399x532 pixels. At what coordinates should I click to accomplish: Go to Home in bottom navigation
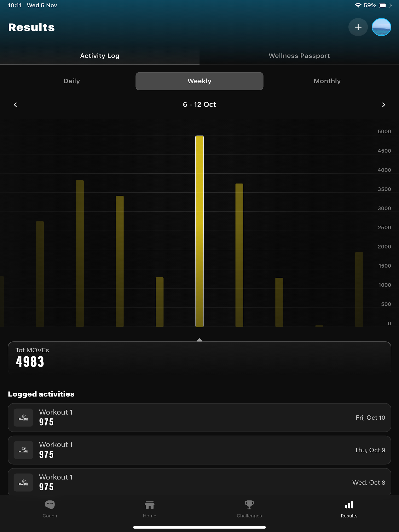[x=150, y=509]
